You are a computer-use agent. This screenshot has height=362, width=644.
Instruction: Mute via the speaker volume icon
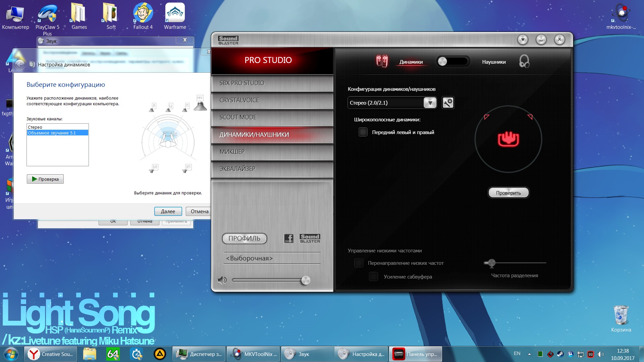point(222,280)
